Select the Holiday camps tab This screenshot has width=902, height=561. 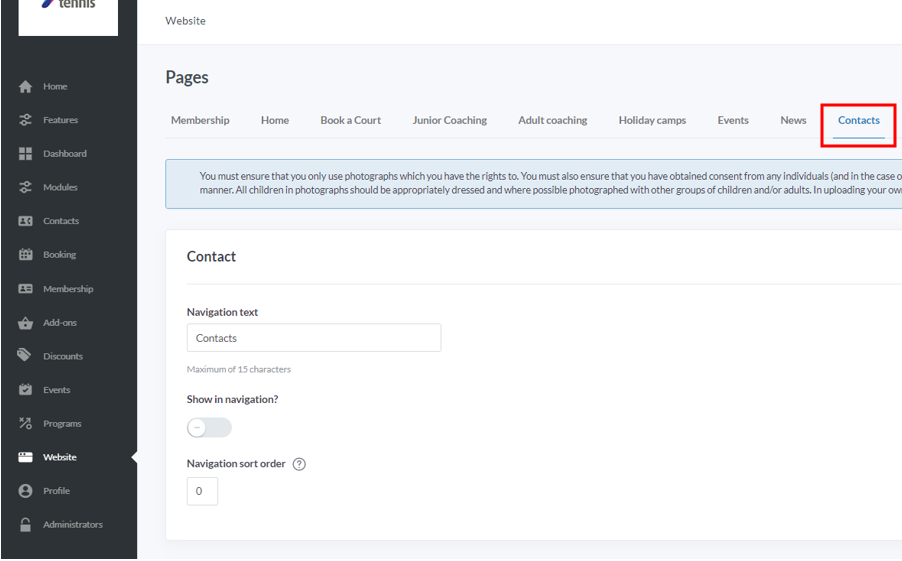click(652, 120)
